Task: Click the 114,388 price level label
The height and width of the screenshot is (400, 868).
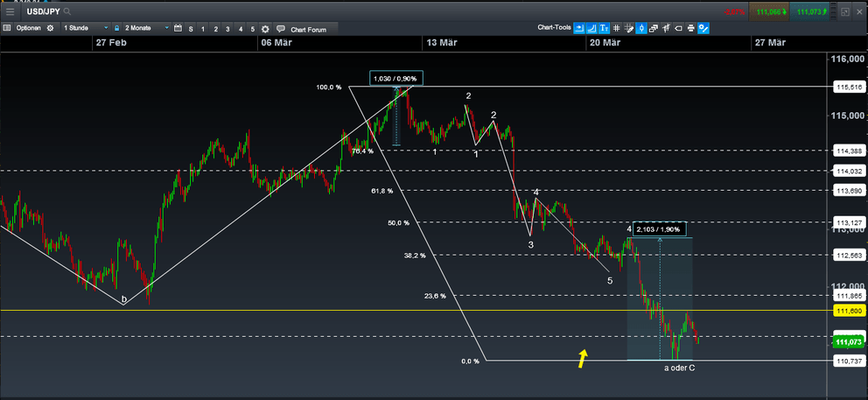Action: click(x=849, y=151)
